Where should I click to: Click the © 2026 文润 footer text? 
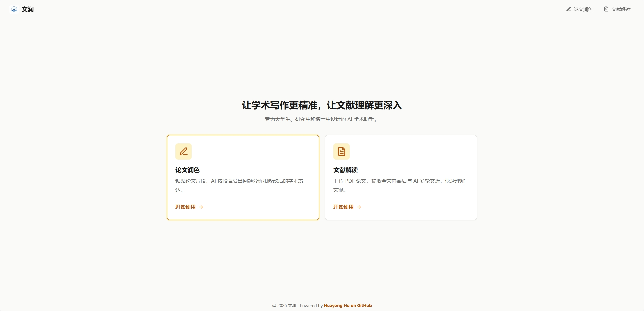pos(284,306)
